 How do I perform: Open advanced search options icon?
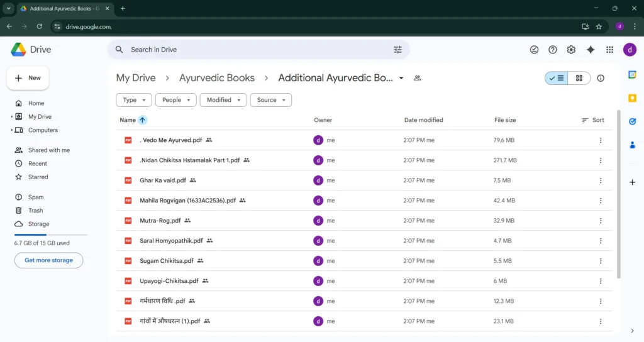(397, 50)
